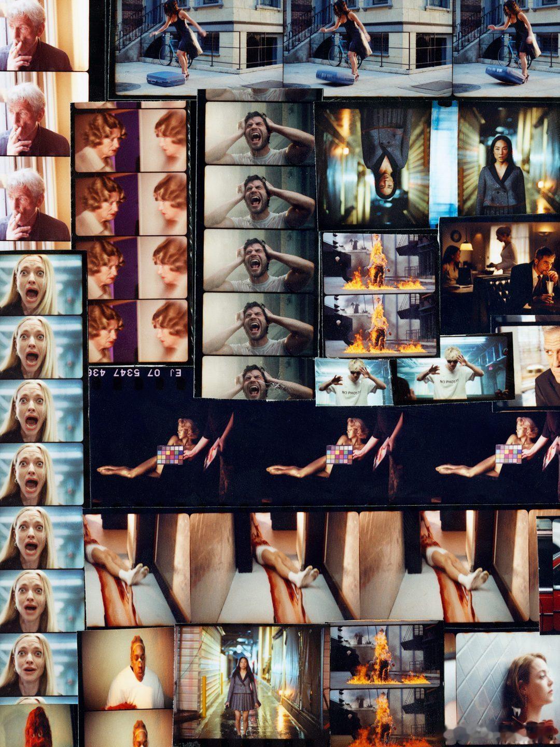Select the topmost frame of the screaming blonde woman

tap(41, 284)
